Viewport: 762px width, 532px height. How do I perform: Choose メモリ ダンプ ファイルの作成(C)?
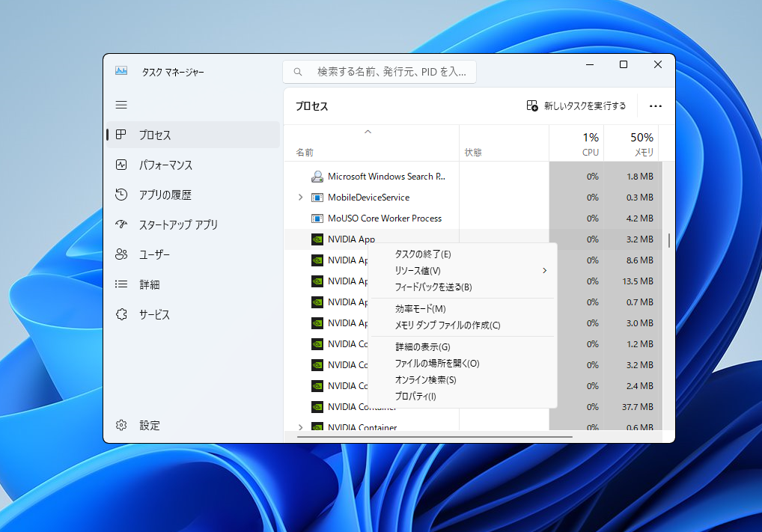coord(463,325)
